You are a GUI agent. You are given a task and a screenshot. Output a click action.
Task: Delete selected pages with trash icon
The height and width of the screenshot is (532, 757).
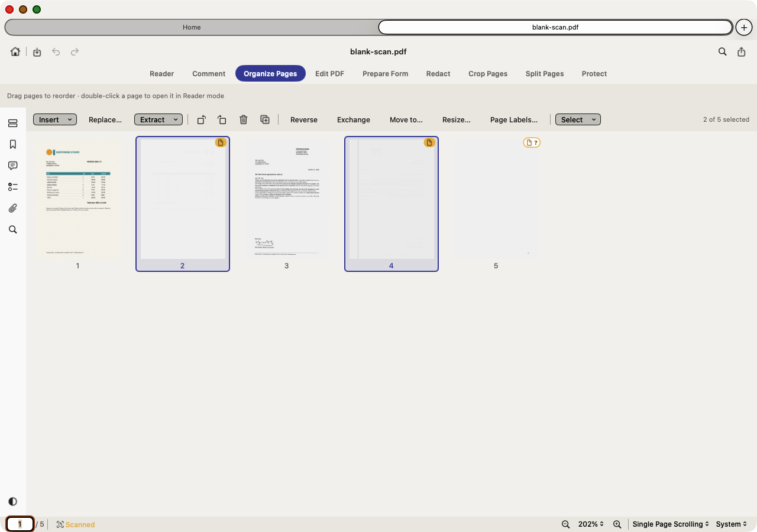point(243,119)
